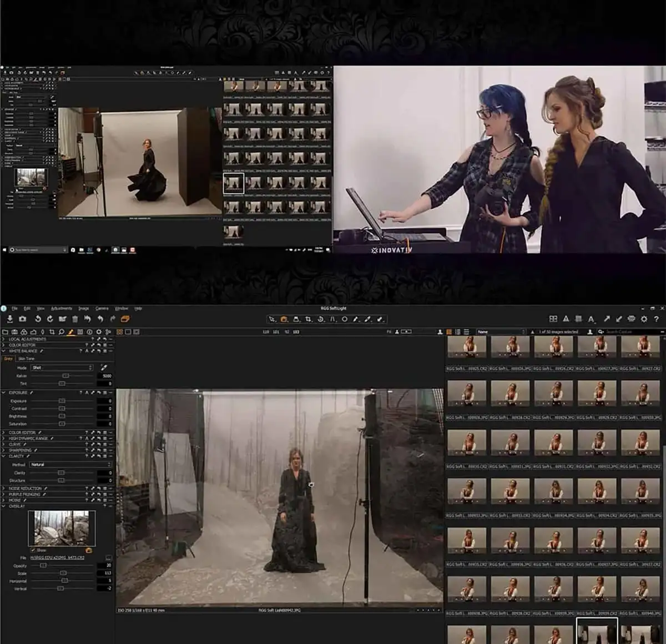Open the Clarity Method dropdown

70,465
